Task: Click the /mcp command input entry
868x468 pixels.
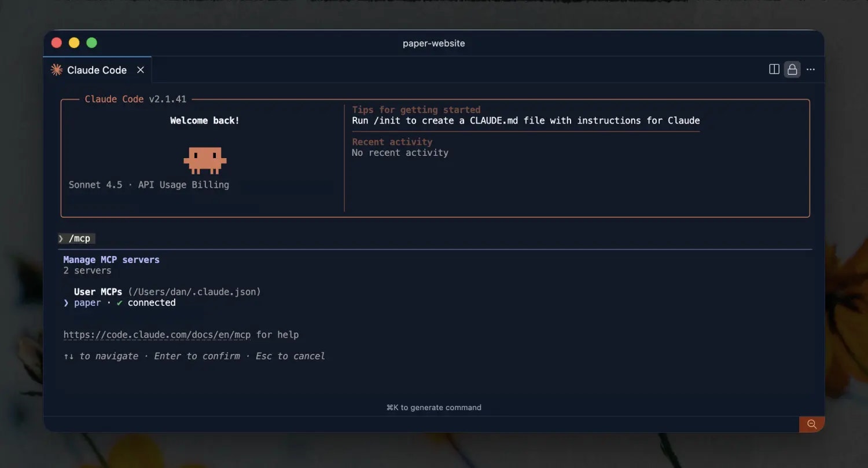Action: pyautogui.click(x=80, y=238)
